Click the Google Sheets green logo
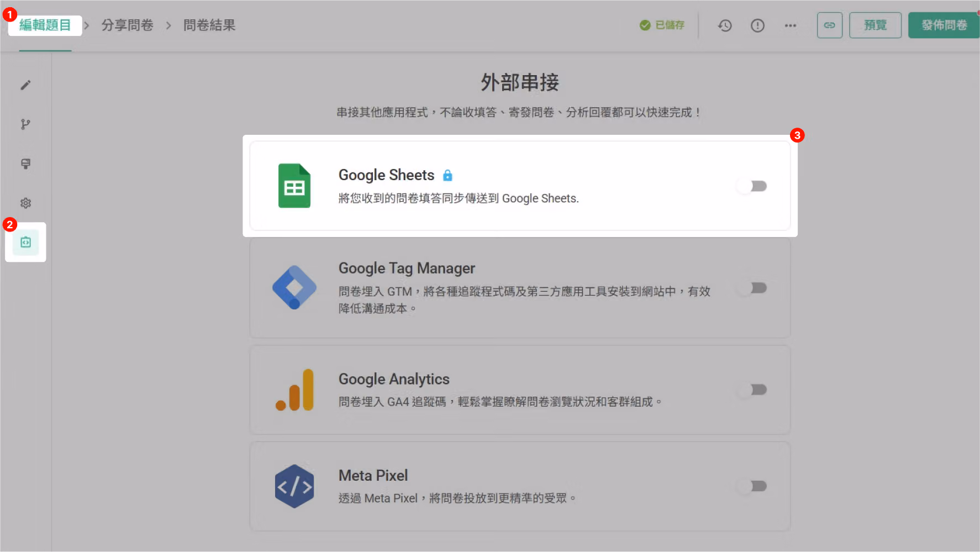Image resolution: width=980 pixels, height=552 pixels. coord(294,186)
